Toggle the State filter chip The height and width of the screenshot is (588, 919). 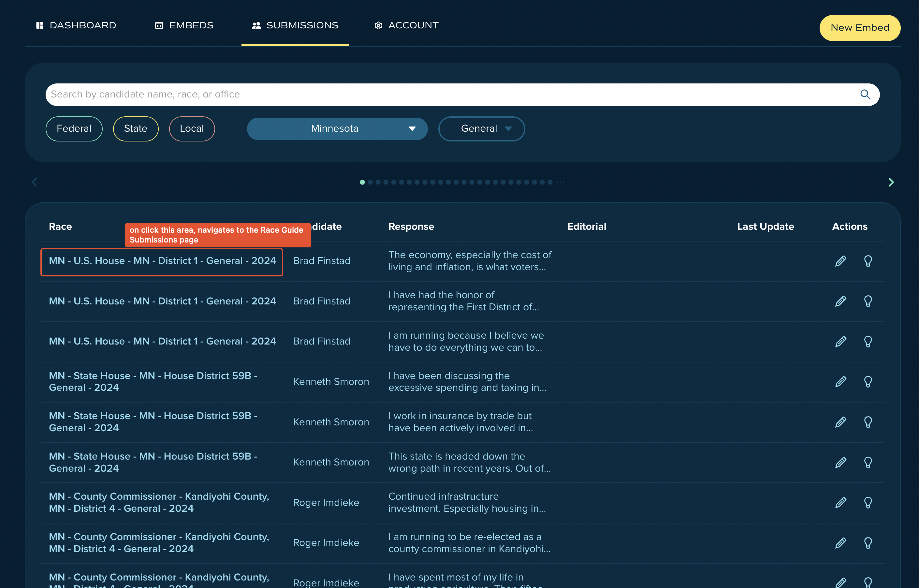[136, 129]
